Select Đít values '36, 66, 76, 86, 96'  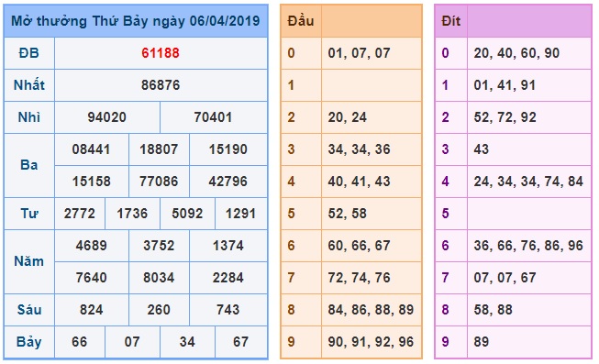point(528,246)
